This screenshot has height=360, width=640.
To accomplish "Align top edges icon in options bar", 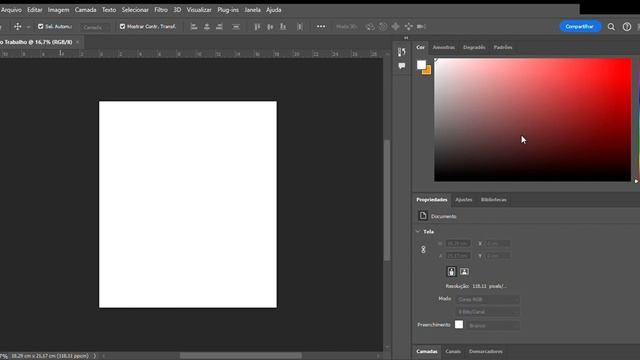I will pos(257,27).
